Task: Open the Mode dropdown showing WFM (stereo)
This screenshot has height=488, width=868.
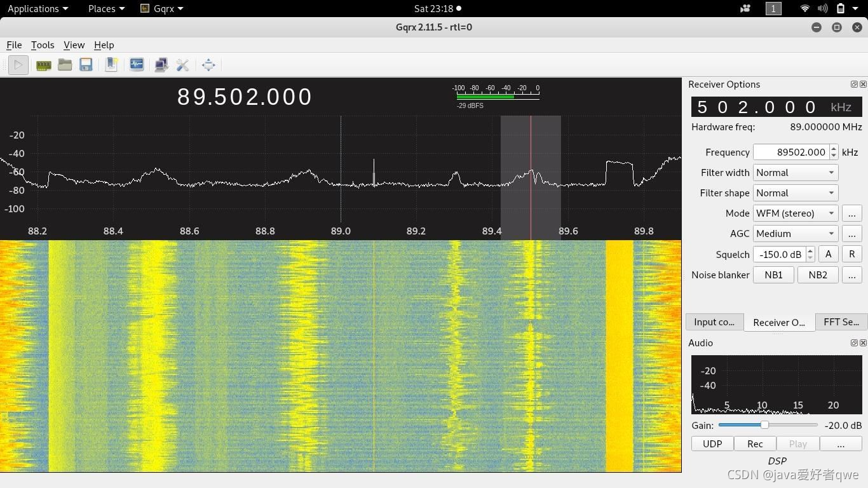Action: pyautogui.click(x=795, y=213)
